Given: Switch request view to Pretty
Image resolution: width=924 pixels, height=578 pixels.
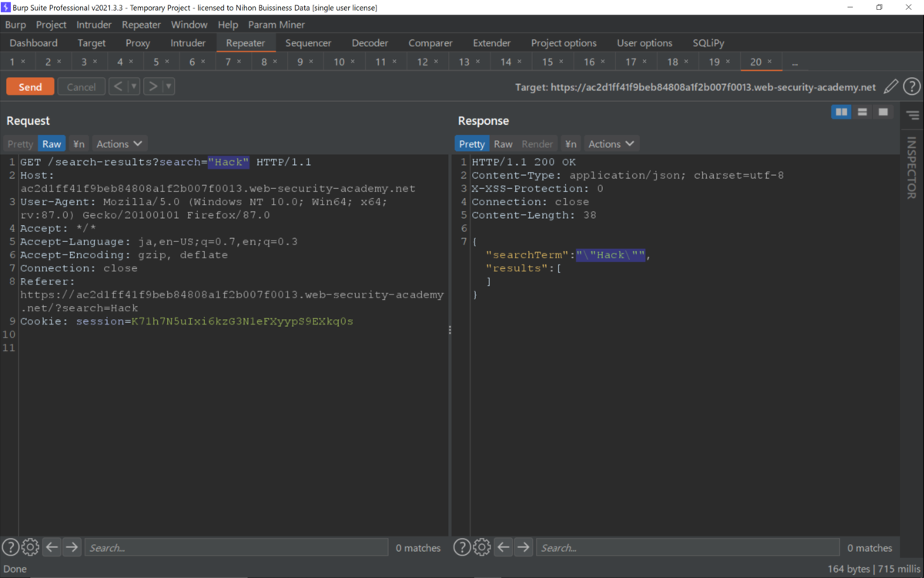Looking at the screenshot, I should pyautogui.click(x=21, y=144).
